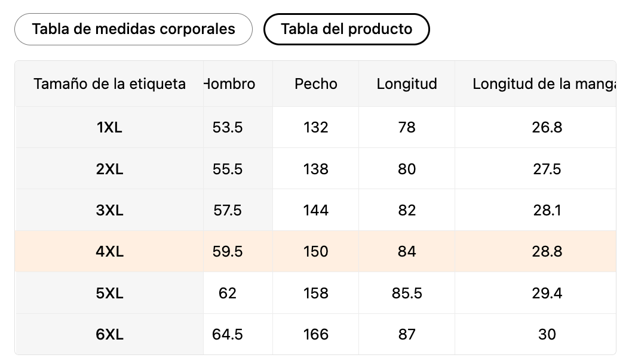Click the 4XL chest value 150
This screenshot has width=632, height=364.
pos(316,251)
